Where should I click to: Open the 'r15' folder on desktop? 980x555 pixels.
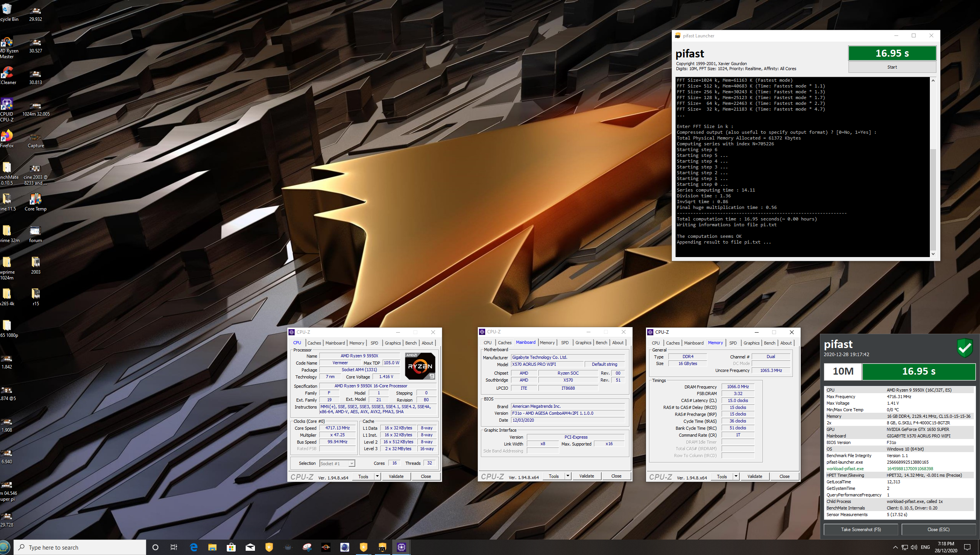coord(35,297)
